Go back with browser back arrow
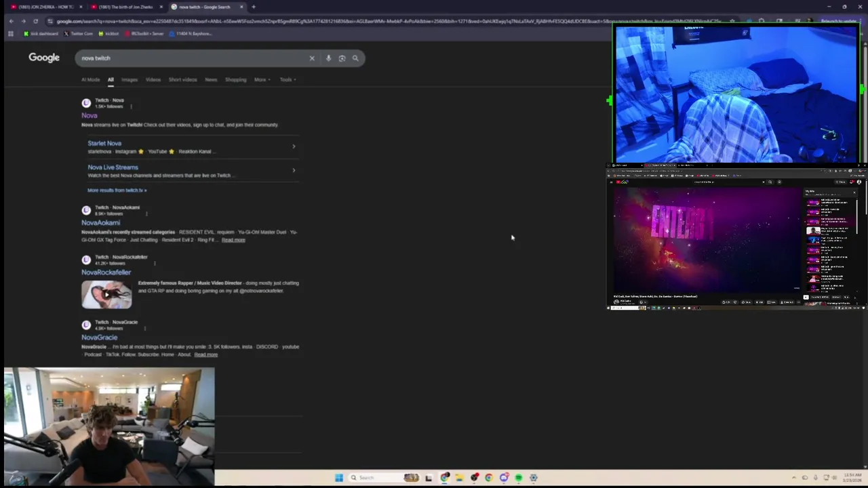The image size is (868, 488). point(11,21)
